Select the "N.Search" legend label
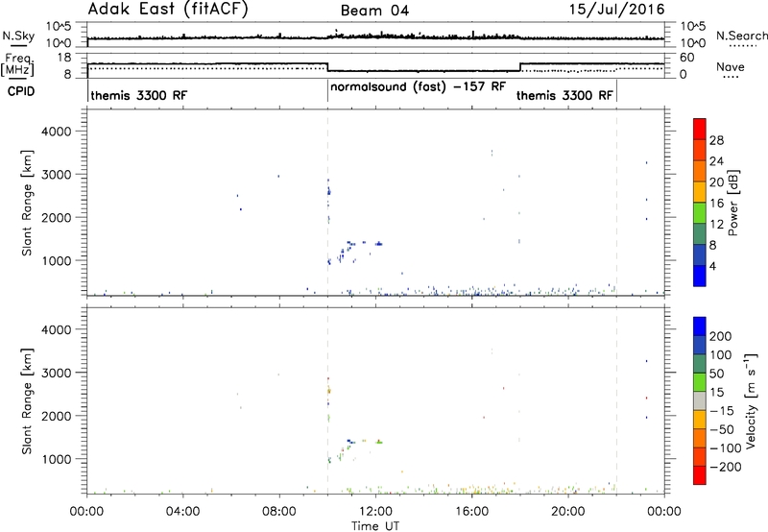 pyautogui.click(x=741, y=36)
